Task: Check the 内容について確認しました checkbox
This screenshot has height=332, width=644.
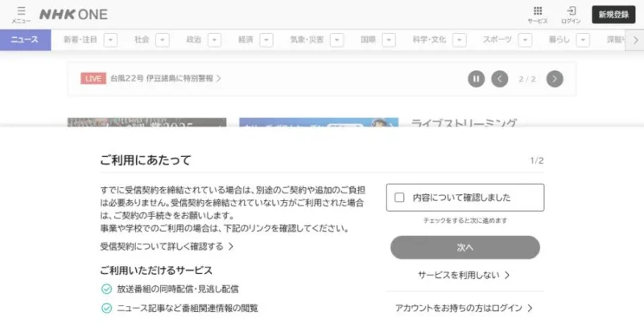Action: [399, 197]
